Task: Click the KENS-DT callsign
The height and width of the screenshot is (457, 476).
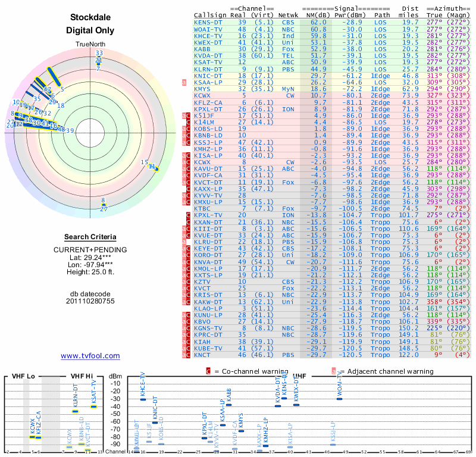Action: pos(208,23)
